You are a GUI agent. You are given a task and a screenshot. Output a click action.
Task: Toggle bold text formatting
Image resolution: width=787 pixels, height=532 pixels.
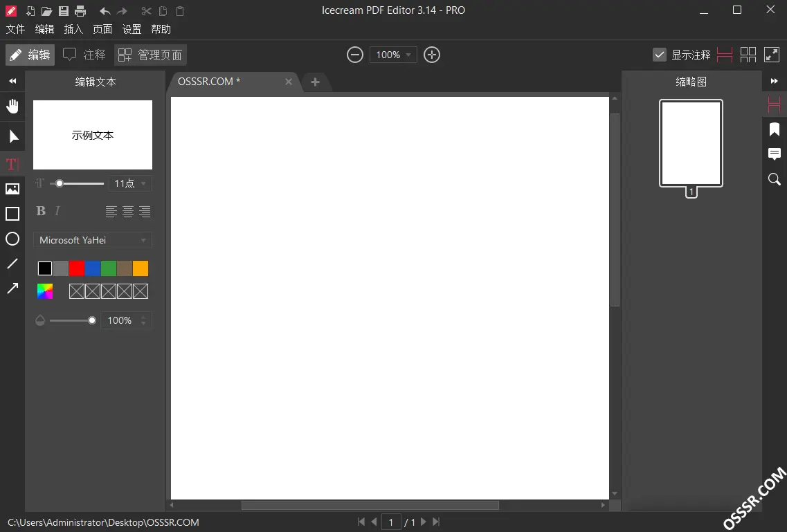(x=41, y=211)
